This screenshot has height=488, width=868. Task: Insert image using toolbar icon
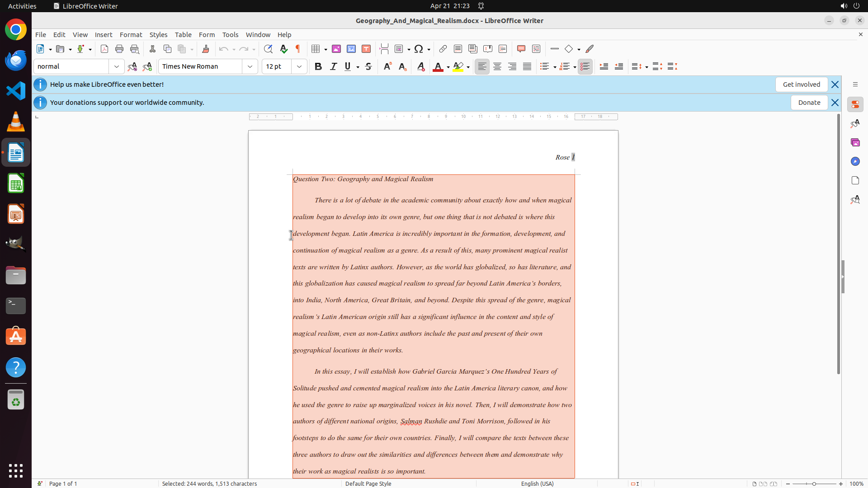click(336, 49)
